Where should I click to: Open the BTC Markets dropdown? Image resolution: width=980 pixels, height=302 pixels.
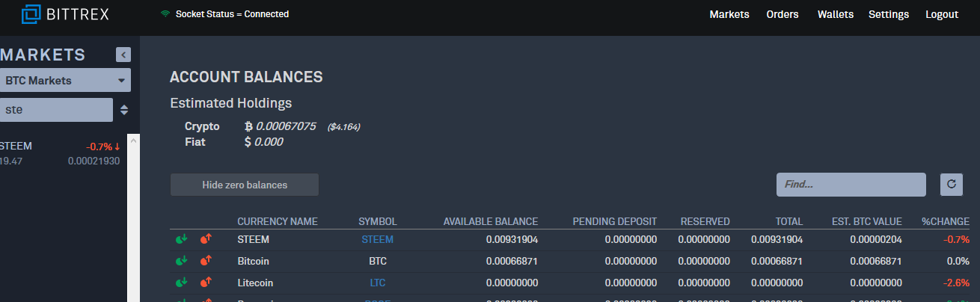(65, 80)
